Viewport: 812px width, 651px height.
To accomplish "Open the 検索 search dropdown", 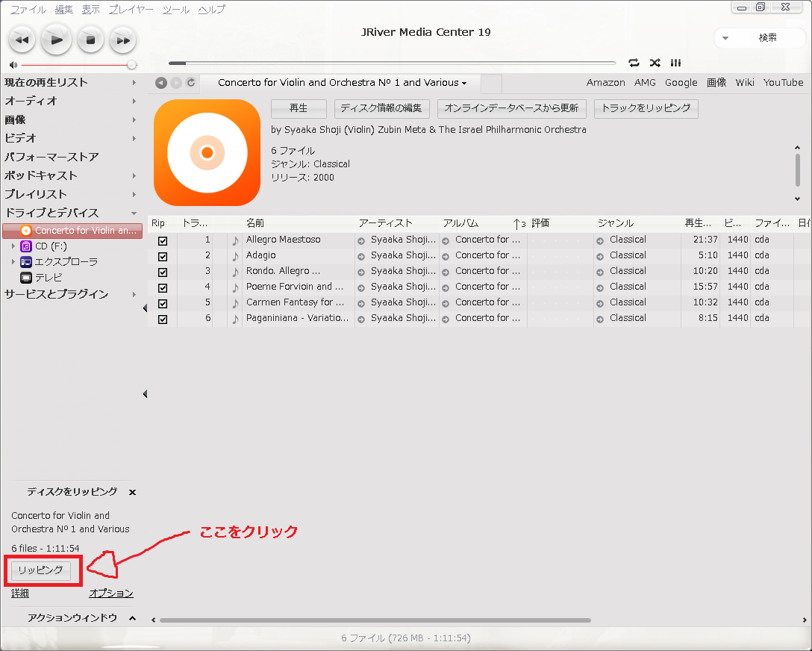I will (x=725, y=38).
